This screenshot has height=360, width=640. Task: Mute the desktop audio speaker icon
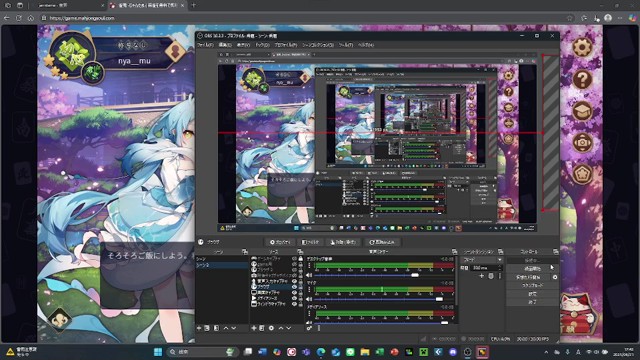coord(309,275)
